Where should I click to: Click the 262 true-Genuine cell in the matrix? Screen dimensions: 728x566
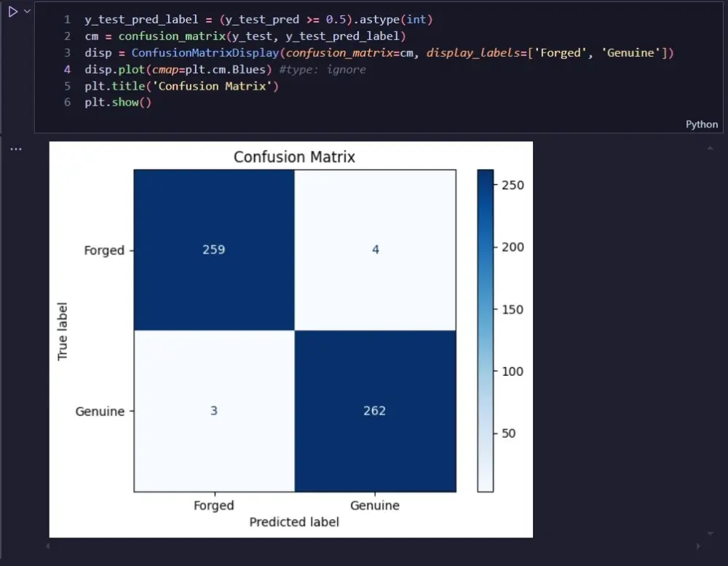[375, 410]
